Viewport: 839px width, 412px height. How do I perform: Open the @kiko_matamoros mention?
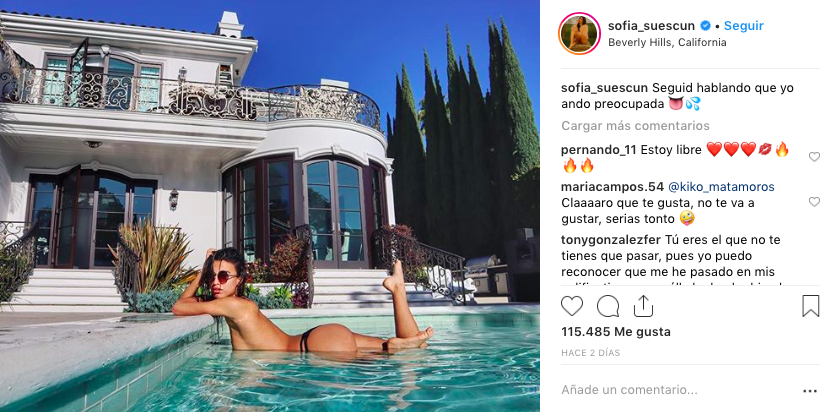721,187
